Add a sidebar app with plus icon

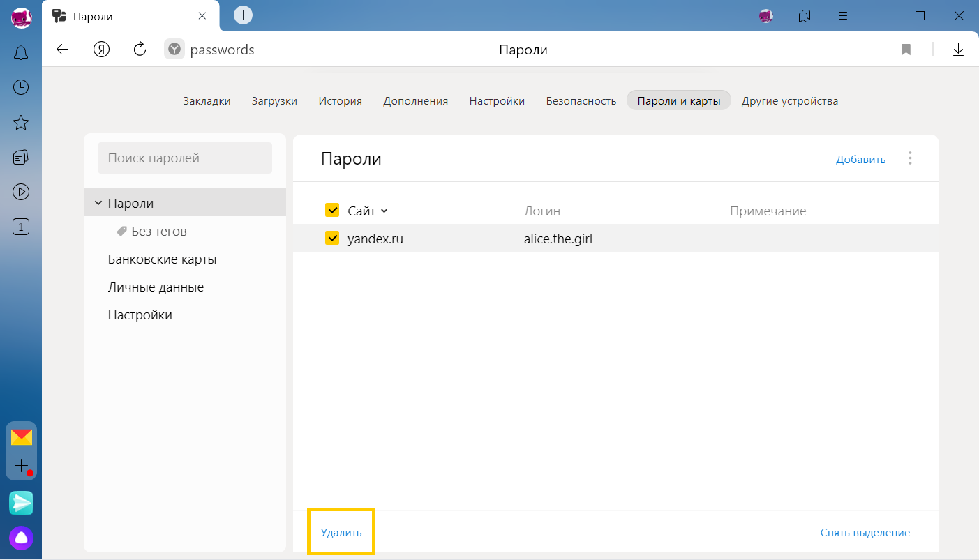[x=22, y=465]
